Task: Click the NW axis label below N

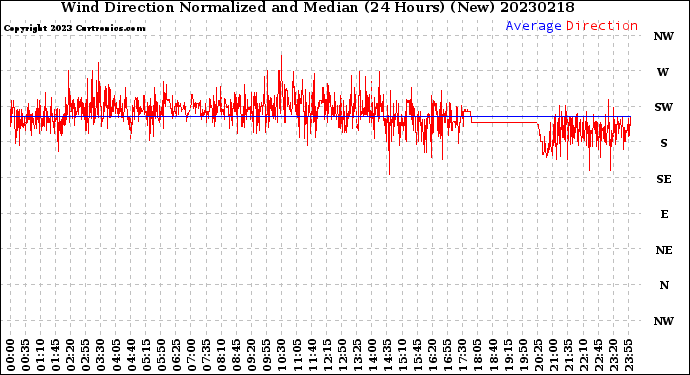Action: tap(664, 321)
